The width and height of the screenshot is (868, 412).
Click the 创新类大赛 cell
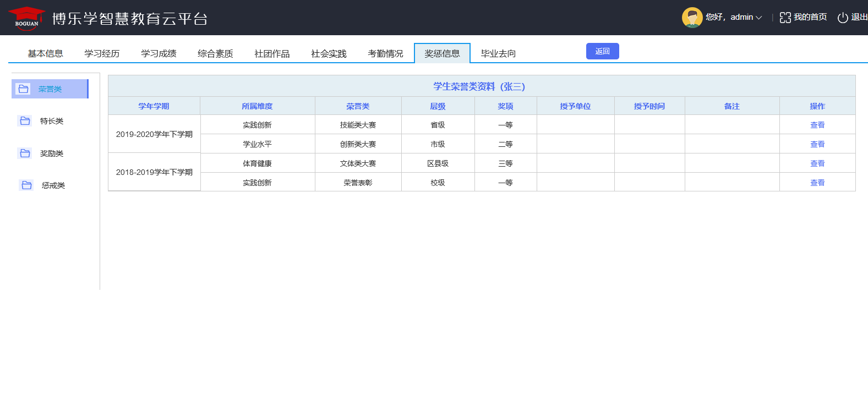358,144
